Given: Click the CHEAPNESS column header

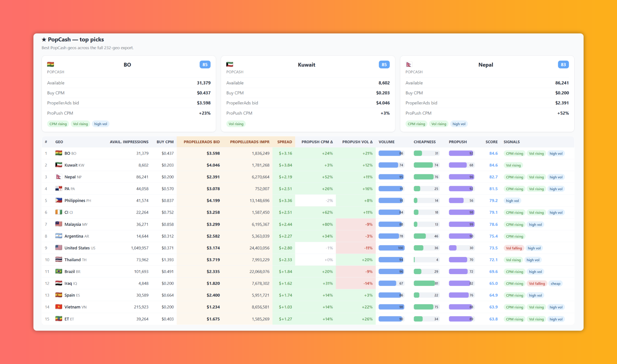Looking at the screenshot, I should (424, 142).
